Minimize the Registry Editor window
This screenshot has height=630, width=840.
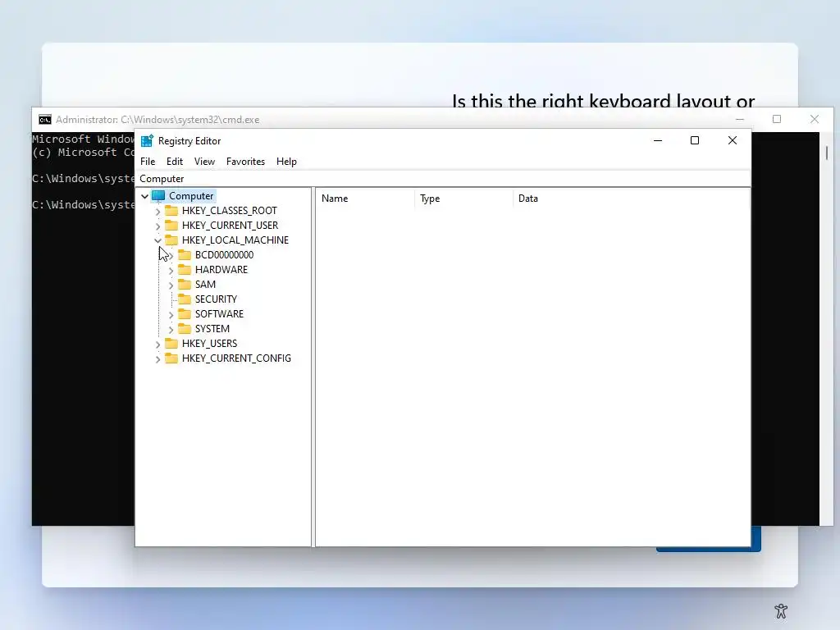tap(658, 140)
